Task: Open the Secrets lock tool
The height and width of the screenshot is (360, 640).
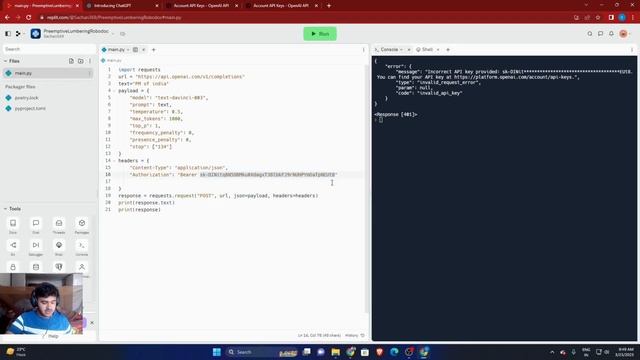Action: [x=13, y=267]
